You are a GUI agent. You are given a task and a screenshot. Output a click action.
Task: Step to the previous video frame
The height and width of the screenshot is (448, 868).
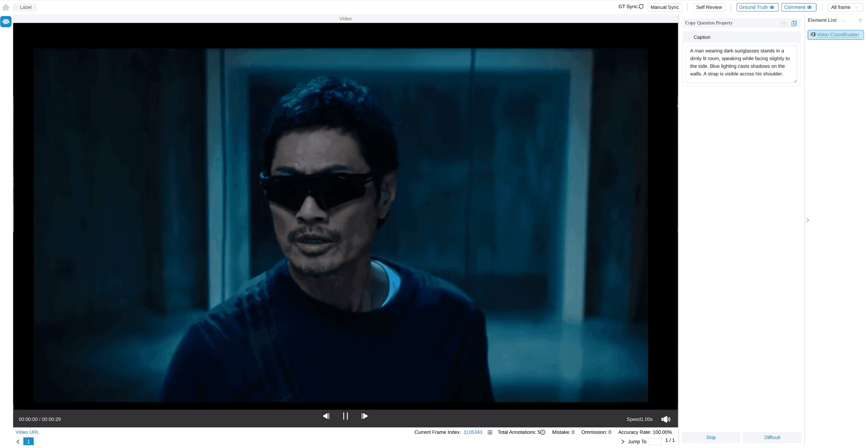(326, 416)
